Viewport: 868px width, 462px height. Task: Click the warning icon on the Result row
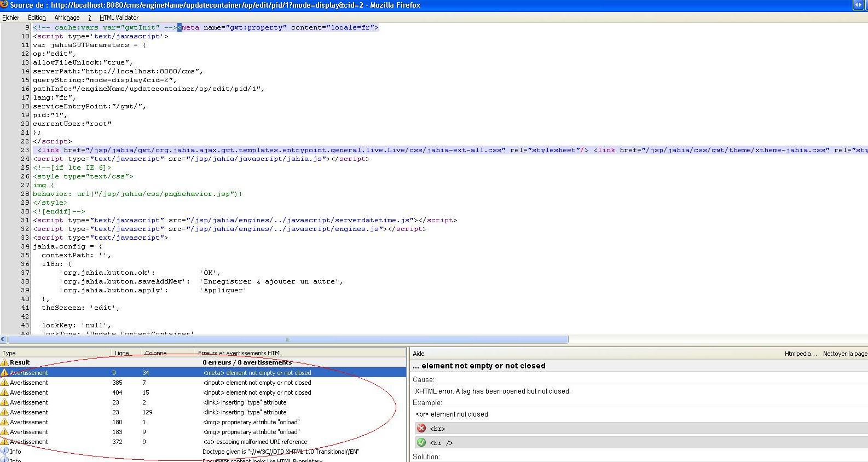click(x=4, y=362)
